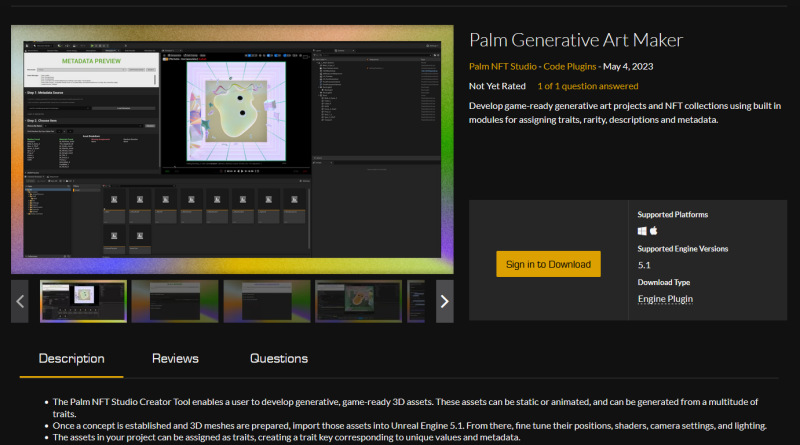
Task: Click the Supported Engine Versions label
Action: pos(683,249)
